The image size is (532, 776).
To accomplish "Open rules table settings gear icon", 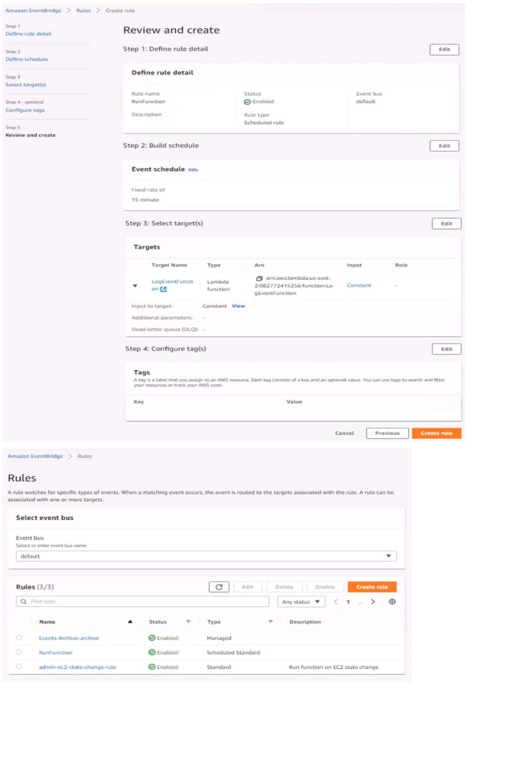I will (392, 602).
